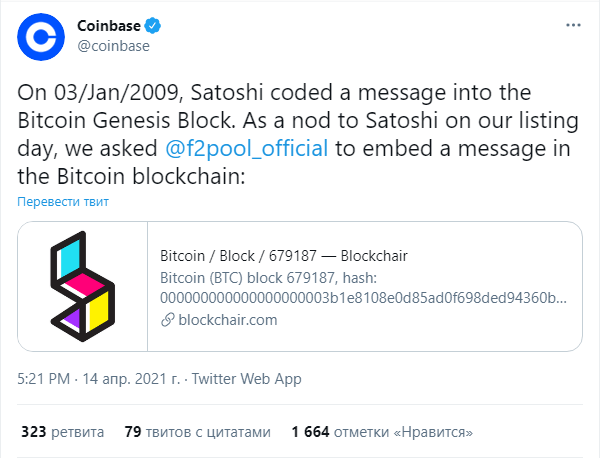Image resolution: width=600 pixels, height=458 pixels.
Task: Open the tweet's three-dot more menu
Action: point(573,25)
